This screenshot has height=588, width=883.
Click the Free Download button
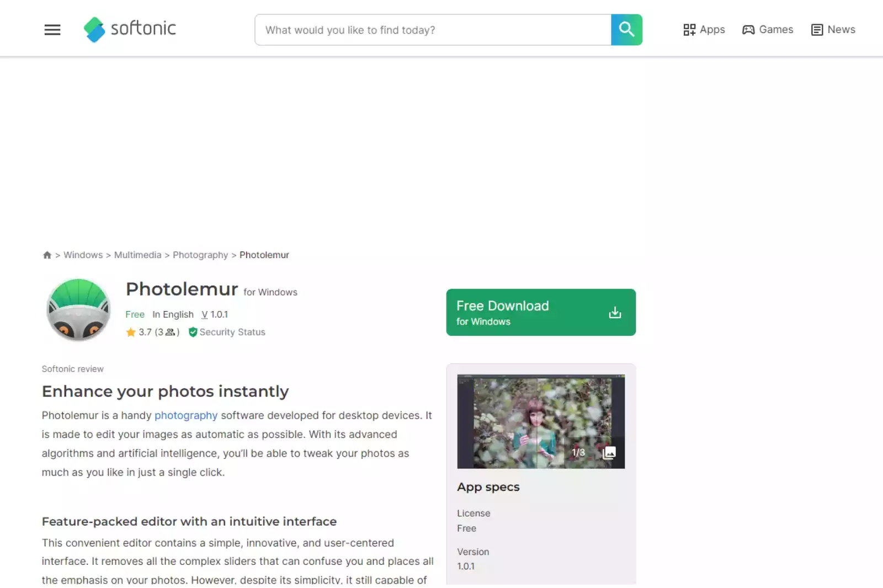click(541, 312)
